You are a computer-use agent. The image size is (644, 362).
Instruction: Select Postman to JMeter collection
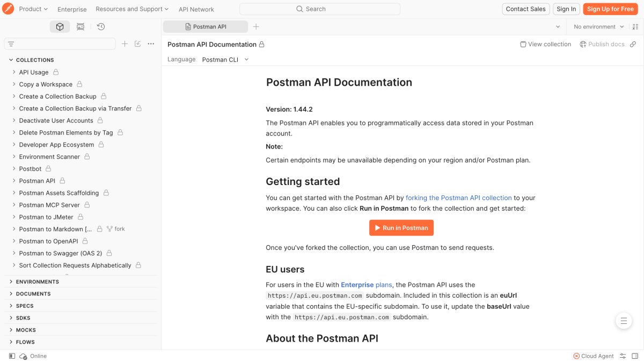point(47,217)
